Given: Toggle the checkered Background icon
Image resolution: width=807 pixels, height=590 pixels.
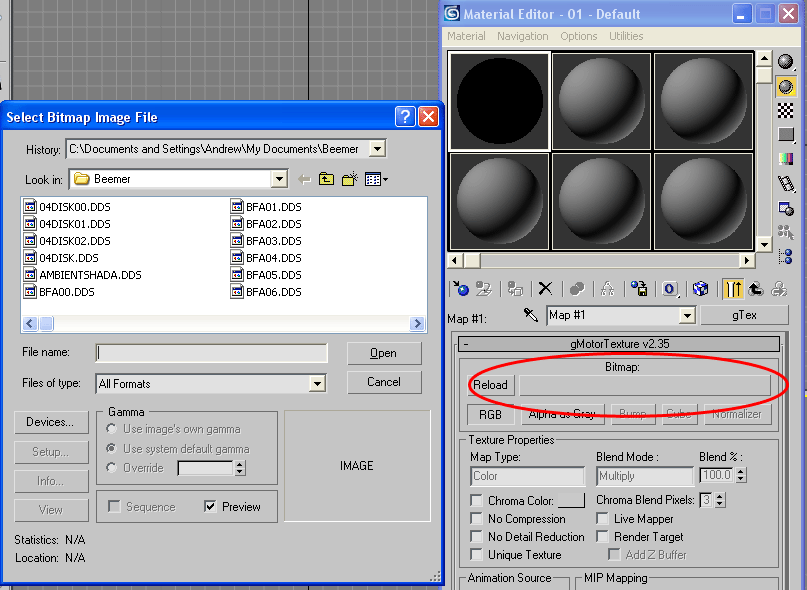Looking at the screenshot, I should pyautogui.click(x=786, y=111).
